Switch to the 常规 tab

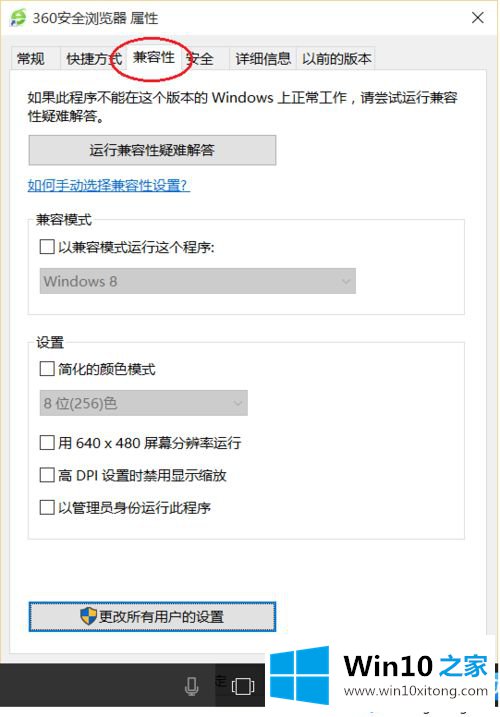(x=31, y=59)
